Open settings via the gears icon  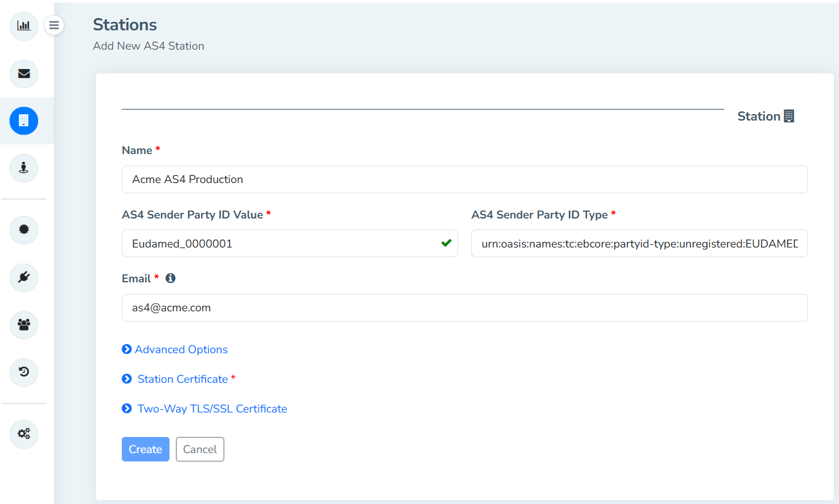pyautogui.click(x=24, y=434)
